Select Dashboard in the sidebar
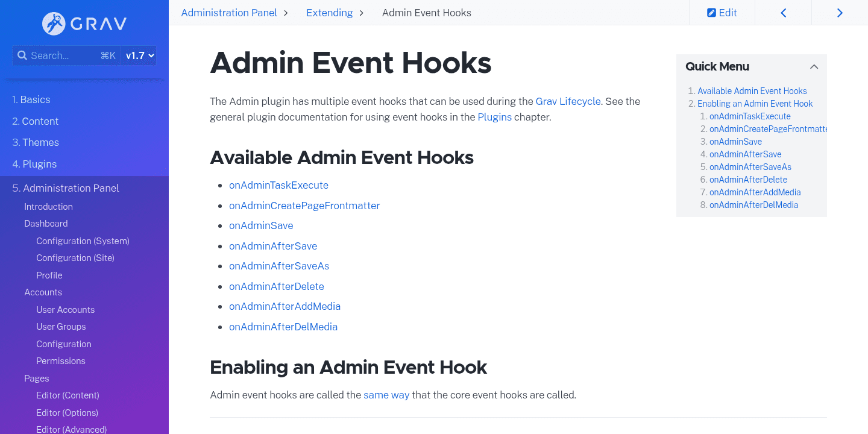This screenshot has width=868, height=434. click(46, 224)
